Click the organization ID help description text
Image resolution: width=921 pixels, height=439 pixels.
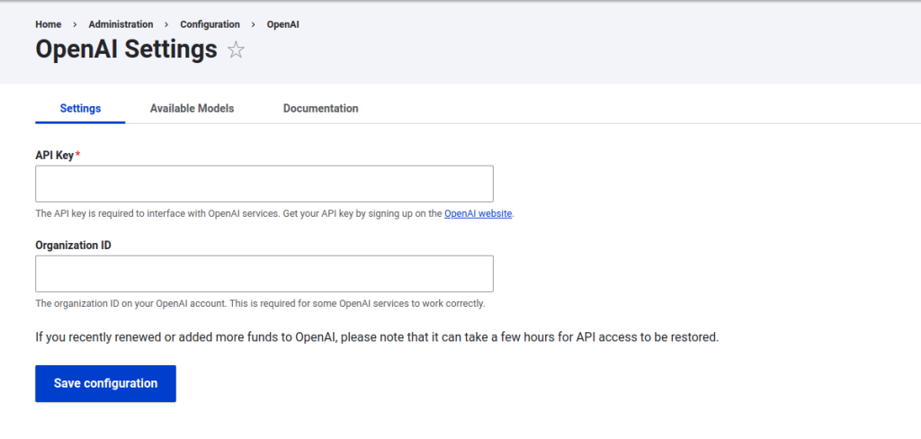coord(260,304)
